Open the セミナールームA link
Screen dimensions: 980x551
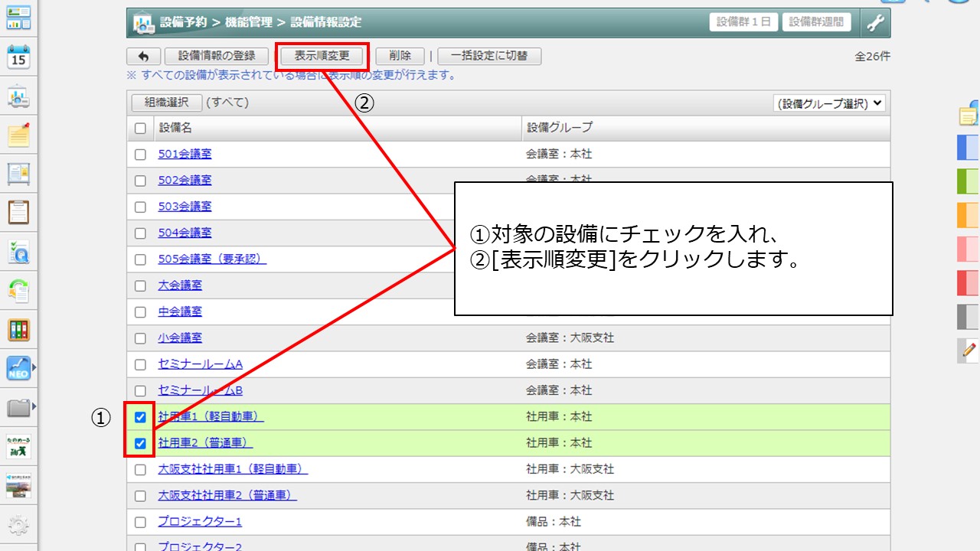click(200, 364)
